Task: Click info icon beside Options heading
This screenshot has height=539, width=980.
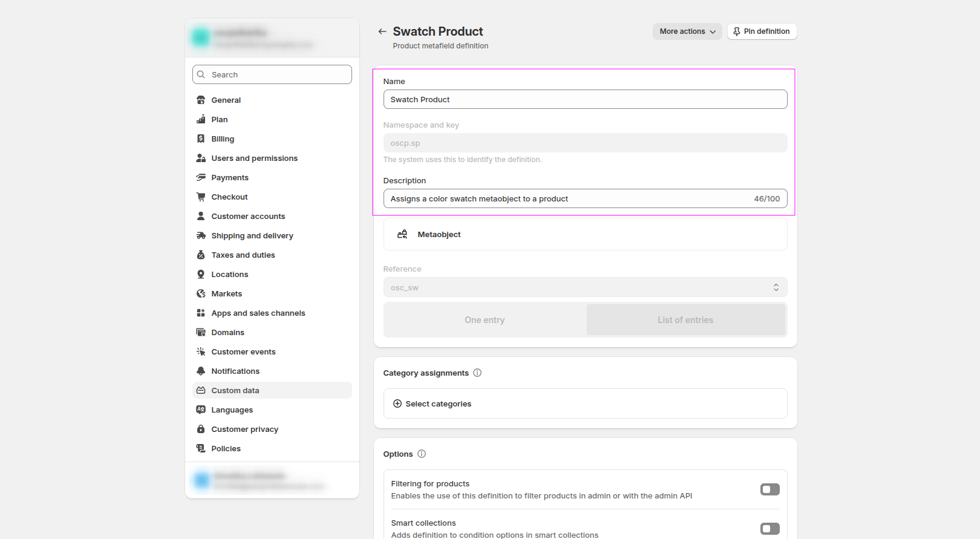Action: (422, 454)
